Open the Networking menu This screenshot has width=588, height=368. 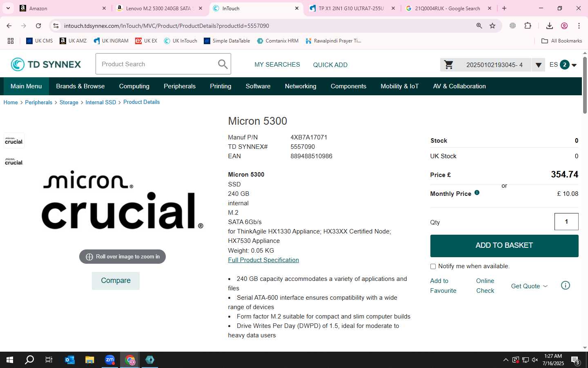click(301, 86)
